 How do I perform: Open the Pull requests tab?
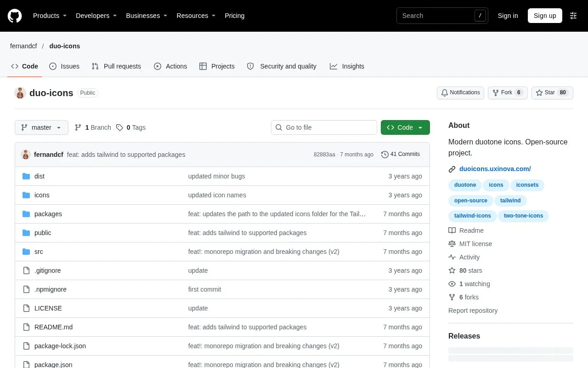pyautogui.click(x=116, y=66)
